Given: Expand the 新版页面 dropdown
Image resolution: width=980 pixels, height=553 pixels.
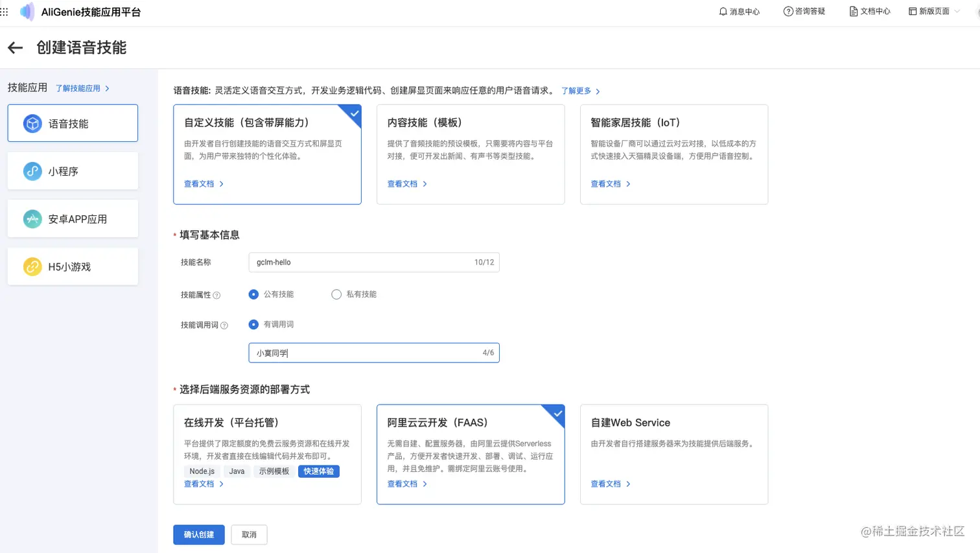Looking at the screenshot, I should coord(934,12).
